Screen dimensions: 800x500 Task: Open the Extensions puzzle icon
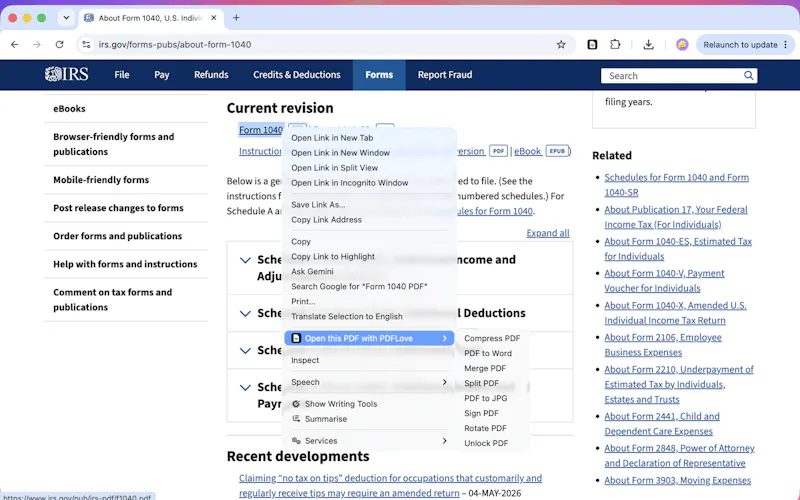(615, 44)
